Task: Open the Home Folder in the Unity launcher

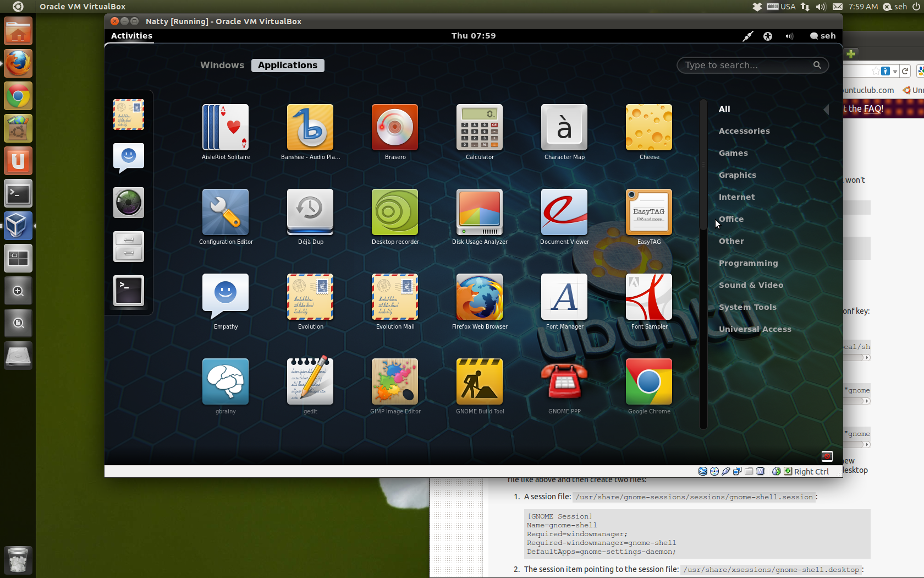Action: [x=18, y=31]
